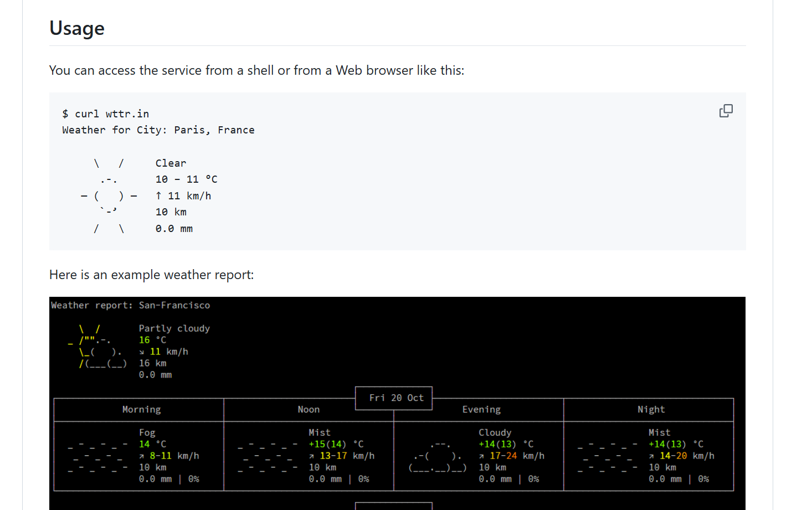Screen dimensions: 812x510
Task: Click the Usage heading
Action: 77,28
